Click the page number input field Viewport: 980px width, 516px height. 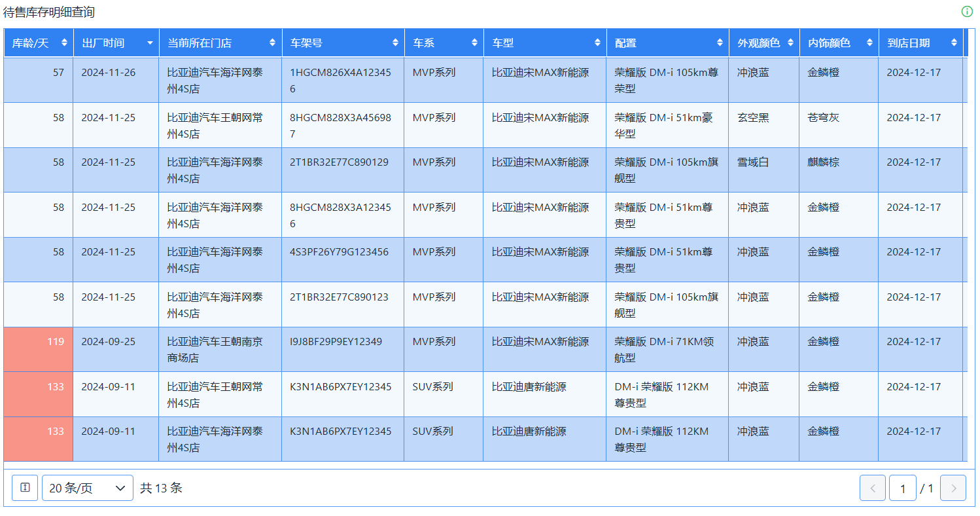[903, 488]
